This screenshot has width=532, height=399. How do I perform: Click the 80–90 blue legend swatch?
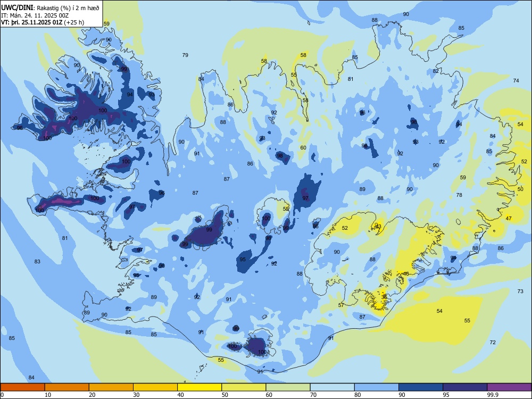(377, 387)
